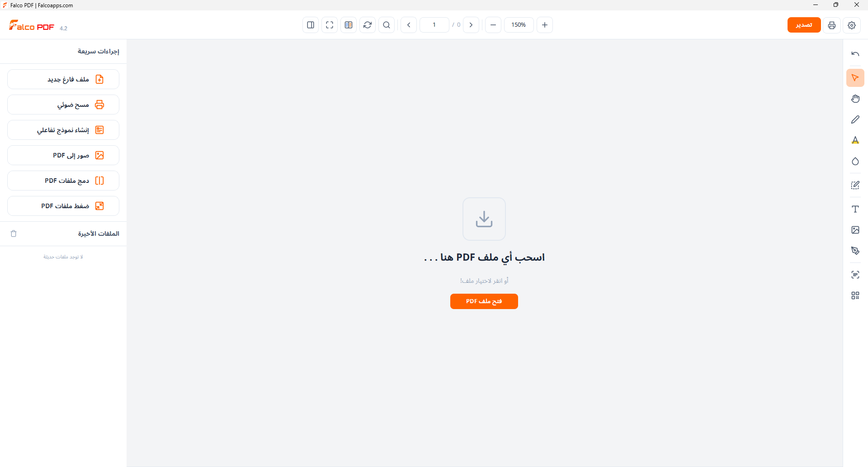The height and width of the screenshot is (467, 868).
Task: Select the Text T tool
Action: point(855,209)
